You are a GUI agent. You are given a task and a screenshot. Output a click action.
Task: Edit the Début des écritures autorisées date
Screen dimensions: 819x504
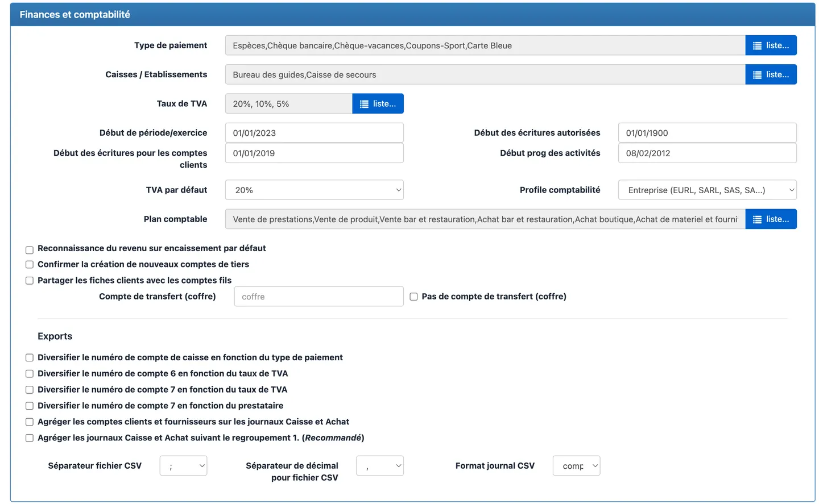pos(707,132)
